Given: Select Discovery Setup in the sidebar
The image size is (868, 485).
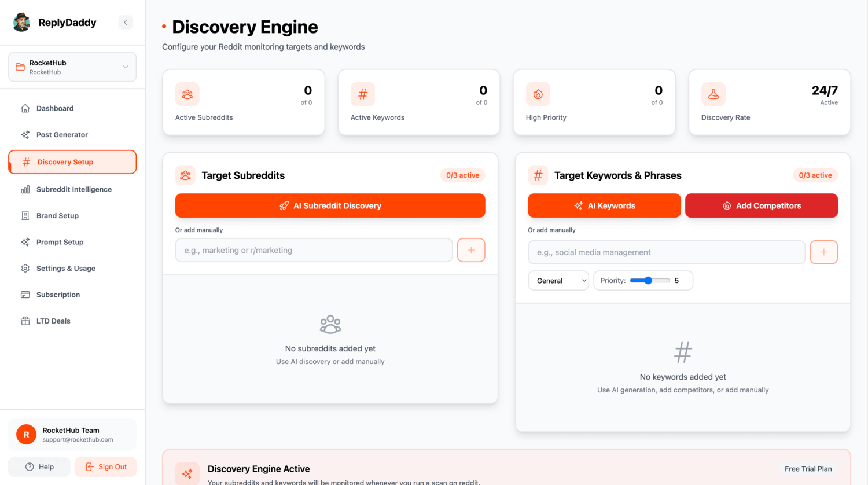Looking at the screenshot, I should click(72, 162).
